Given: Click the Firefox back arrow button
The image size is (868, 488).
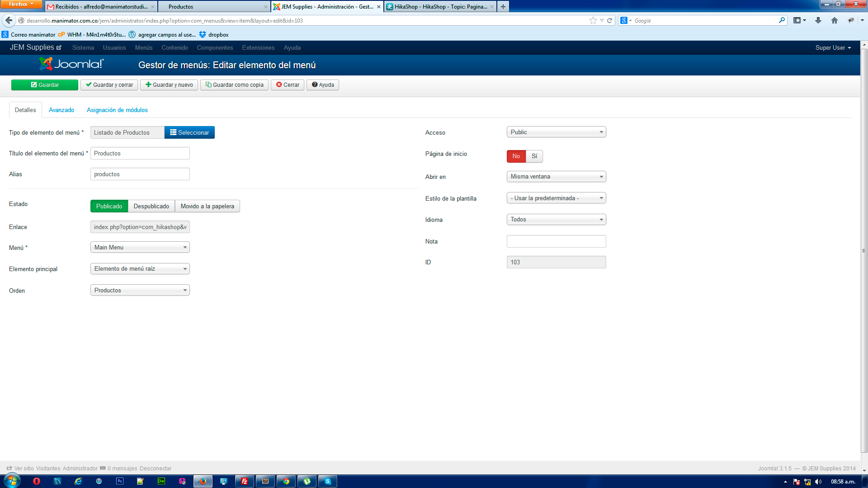Looking at the screenshot, I should [x=9, y=20].
